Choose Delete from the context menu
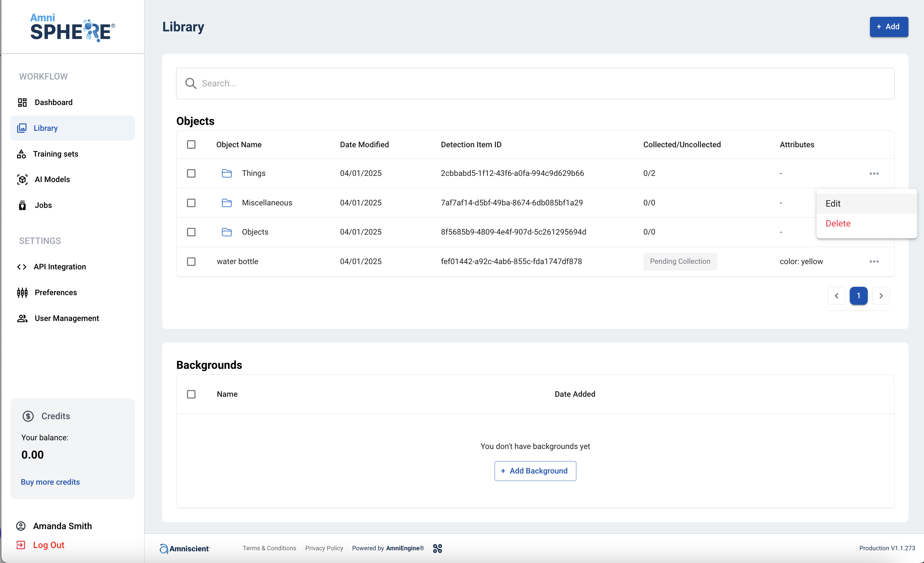 (x=838, y=223)
